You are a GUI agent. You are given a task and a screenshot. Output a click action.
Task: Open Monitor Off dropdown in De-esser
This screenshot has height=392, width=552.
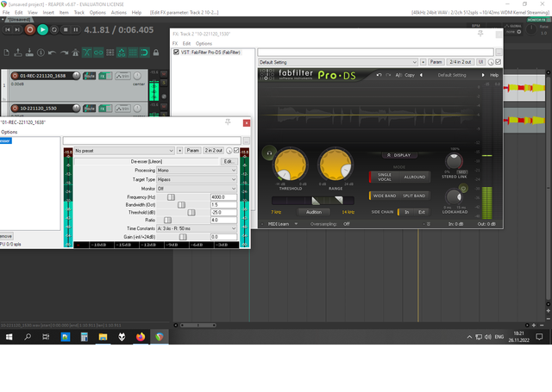click(x=197, y=189)
